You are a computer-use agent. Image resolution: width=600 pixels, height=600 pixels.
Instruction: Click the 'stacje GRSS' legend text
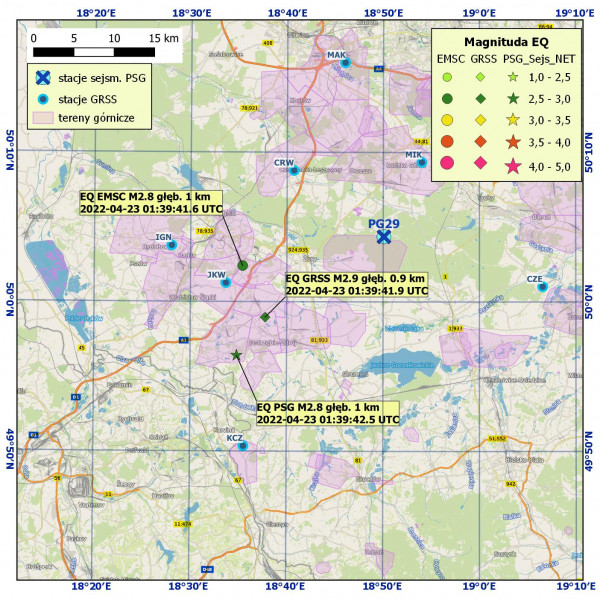[x=88, y=99]
